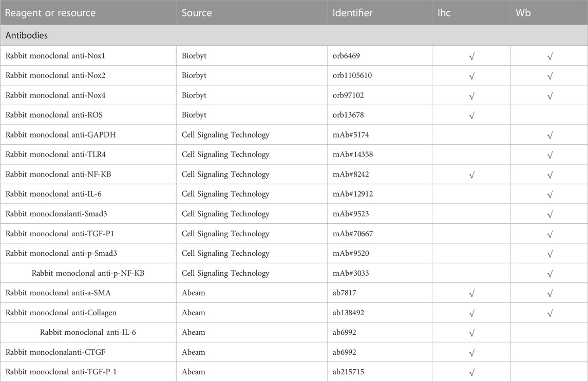The image size is (588, 382).
Task: Click the Ihc checkmark for anti-CTGF
Action: pos(472,353)
